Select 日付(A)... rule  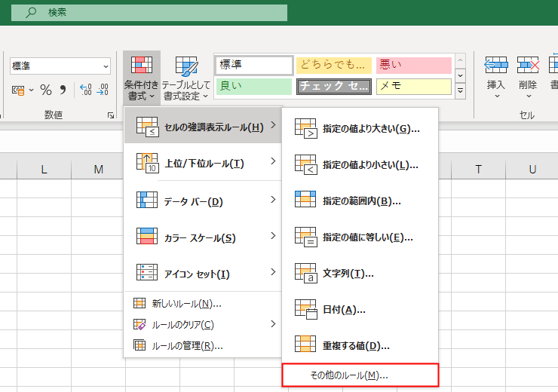click(360, 310)
